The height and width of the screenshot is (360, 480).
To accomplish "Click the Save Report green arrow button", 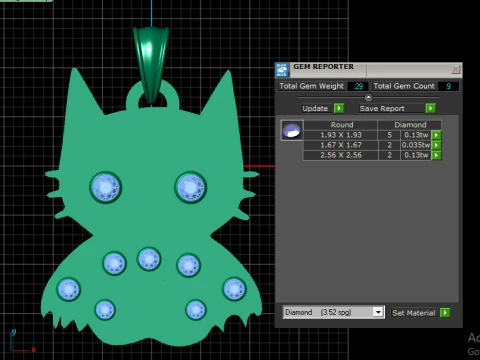I will pos(430,108).
